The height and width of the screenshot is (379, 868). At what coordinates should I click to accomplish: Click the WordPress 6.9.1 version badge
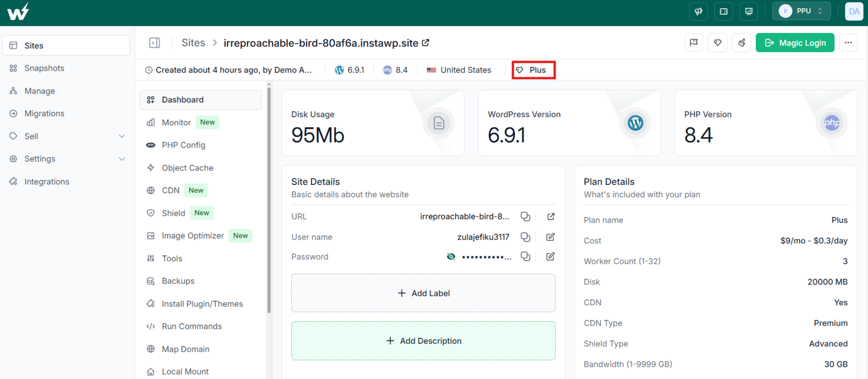tap(349, 70)
